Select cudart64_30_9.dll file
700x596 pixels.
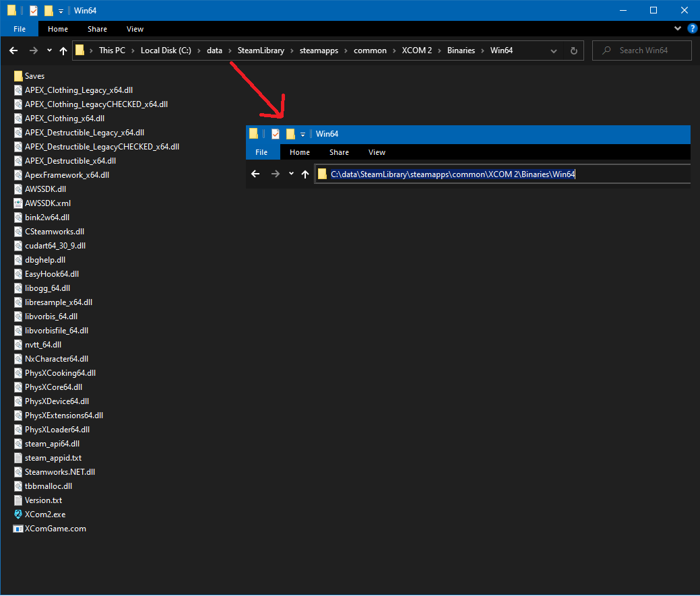50,246
